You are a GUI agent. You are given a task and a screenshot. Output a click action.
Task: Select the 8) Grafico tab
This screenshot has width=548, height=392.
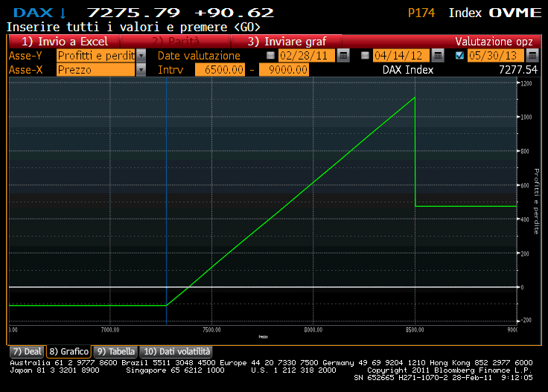(x=68, y=352)
